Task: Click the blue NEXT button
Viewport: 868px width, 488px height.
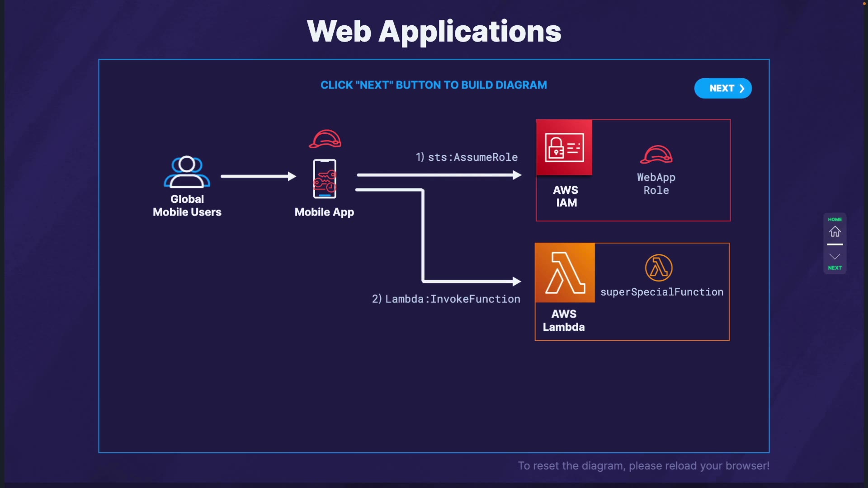Action: pyautogui.click(x=722, y=88)
